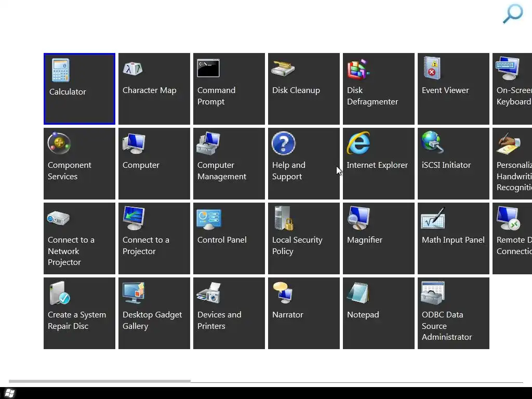The height and width of the screenshot is (399, 532).
Task: Launch Character Map
Action: click(x=154, y=89)
